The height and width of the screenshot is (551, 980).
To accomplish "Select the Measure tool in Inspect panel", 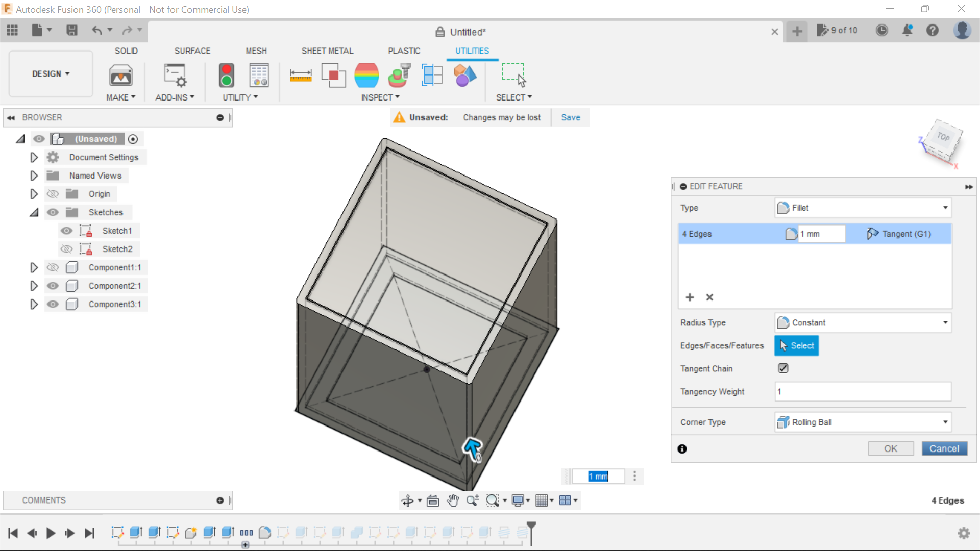I will (301, 75).
